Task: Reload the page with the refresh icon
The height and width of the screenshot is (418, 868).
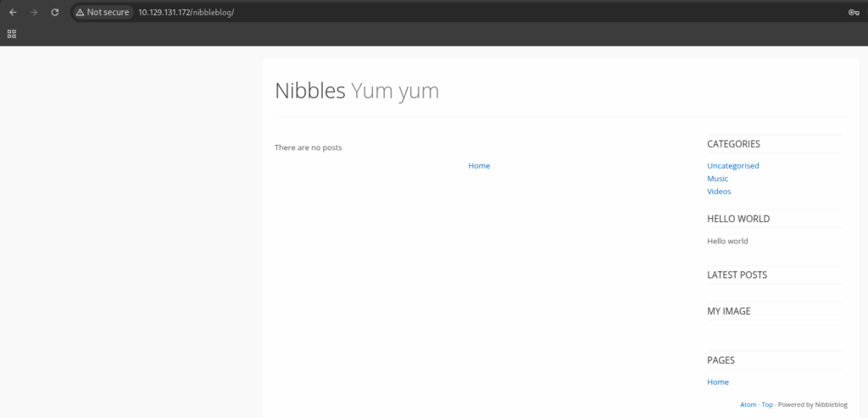Action: pos(55,12)
